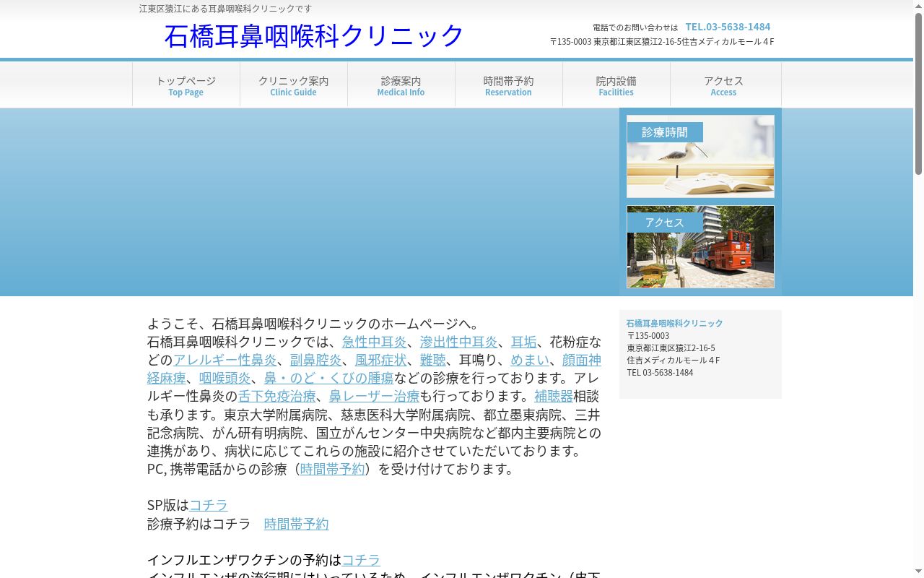Open the 耳垢 link
The width and height of the screenshot is (924, 578).
524,342
